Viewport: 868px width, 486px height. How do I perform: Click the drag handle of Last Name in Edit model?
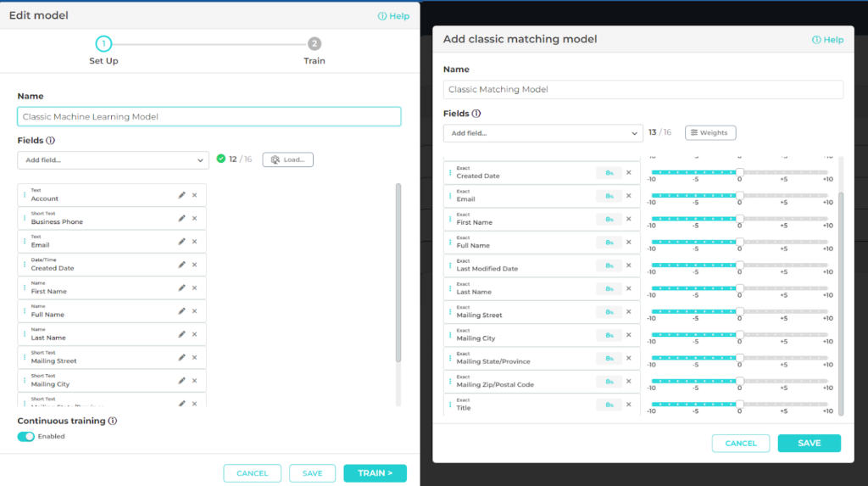pos(23,334)
